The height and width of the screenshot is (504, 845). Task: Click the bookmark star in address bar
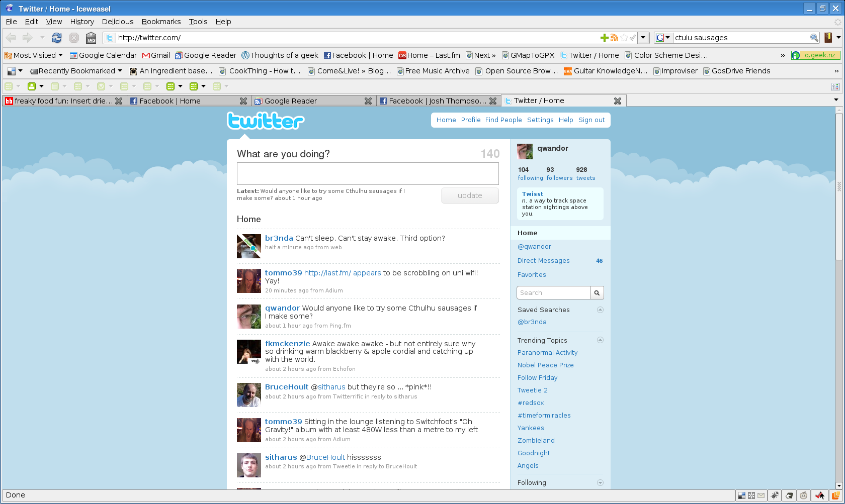pyautogui.click(x=624, y=38)
